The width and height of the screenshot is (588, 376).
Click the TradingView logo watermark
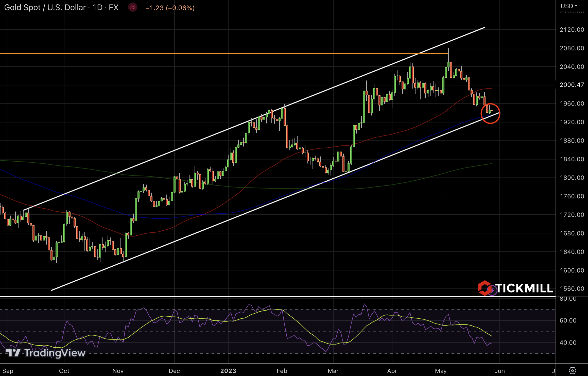tap(46, 353)
